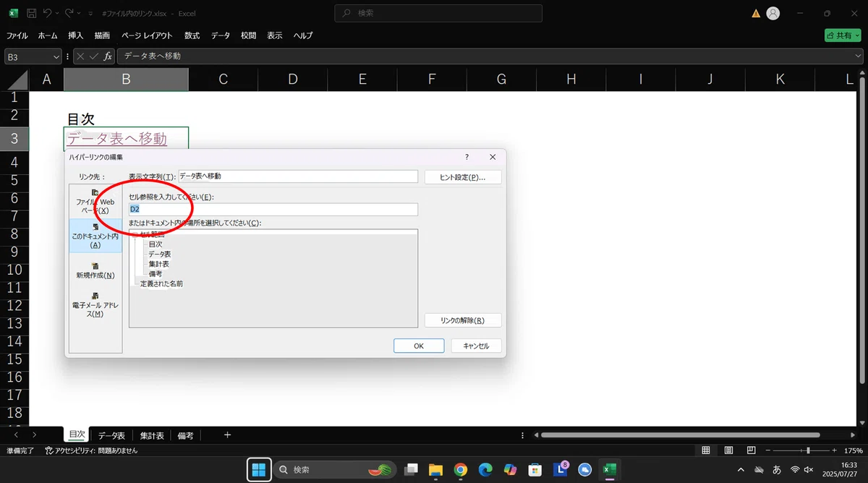Image resolution: width=868 pixels, height=483 pixels.
Task: Select 電子メール アドレス(M) link type
Action: [x=95, y=304]
